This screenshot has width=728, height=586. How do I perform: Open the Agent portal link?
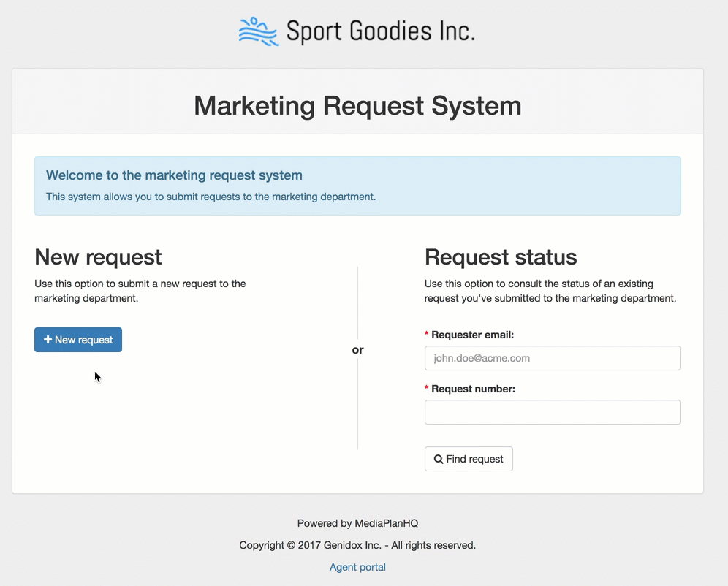[x=357, y=567]
